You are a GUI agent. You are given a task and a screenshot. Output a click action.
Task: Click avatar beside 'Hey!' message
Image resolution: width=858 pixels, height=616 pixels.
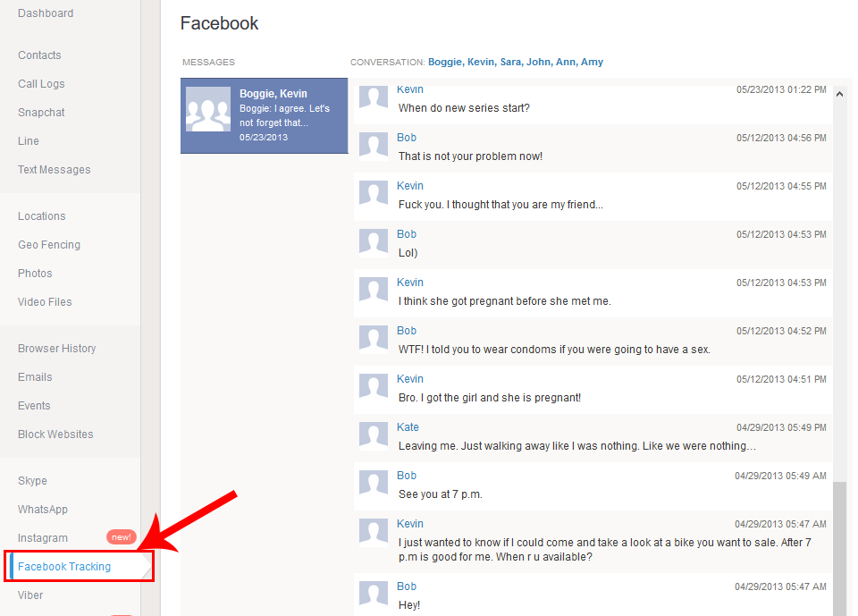click(374, 595)
